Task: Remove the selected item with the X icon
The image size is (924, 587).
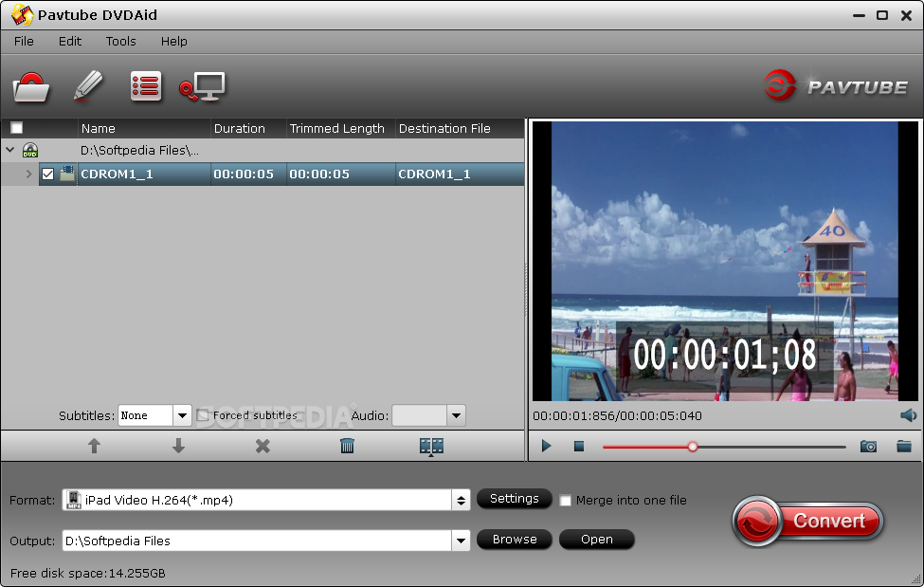Action: coord(263,446)
